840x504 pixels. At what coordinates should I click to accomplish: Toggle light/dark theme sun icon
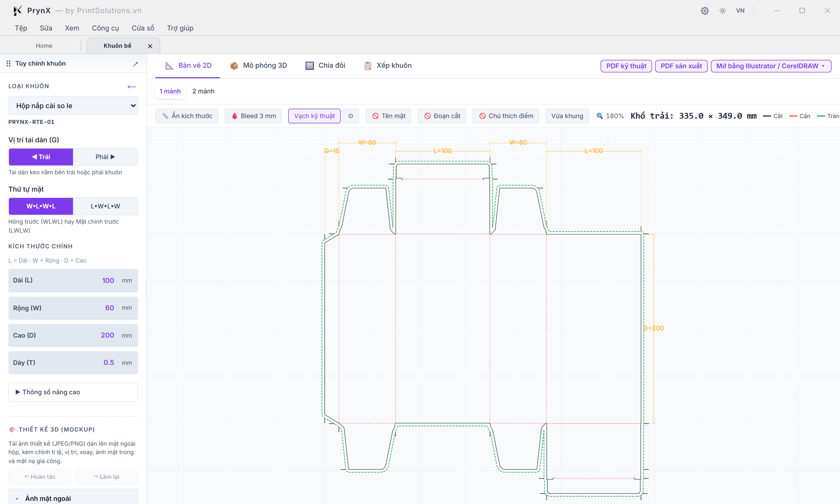(x=722, y=11)
